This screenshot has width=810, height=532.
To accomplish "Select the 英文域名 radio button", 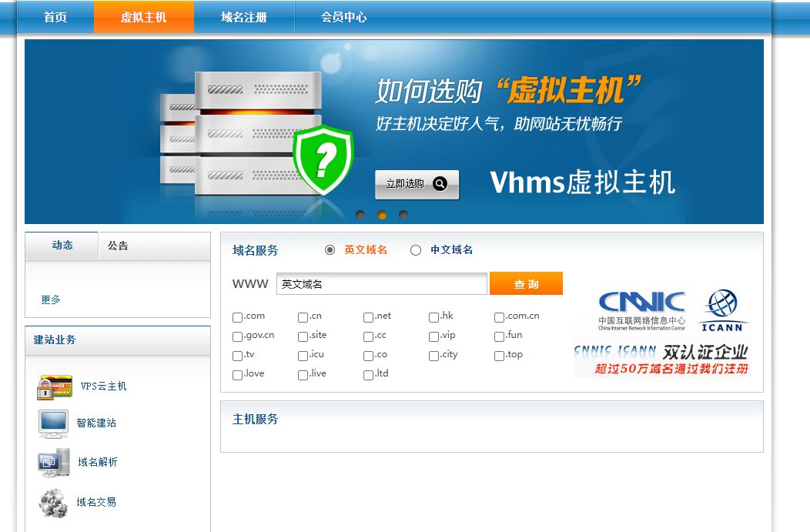I will pyautogui.click(x=330, y=250).
